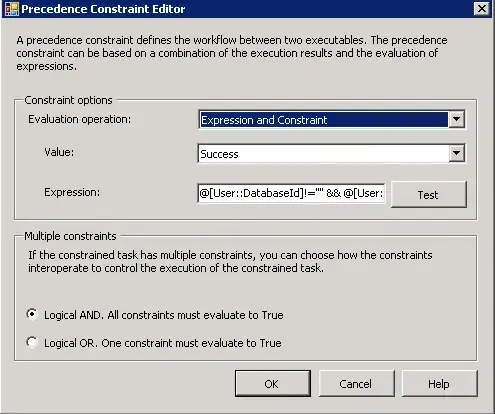Click the Precedence Constraint Editor title text
The image size is (495, 414).
coord(103,9)
